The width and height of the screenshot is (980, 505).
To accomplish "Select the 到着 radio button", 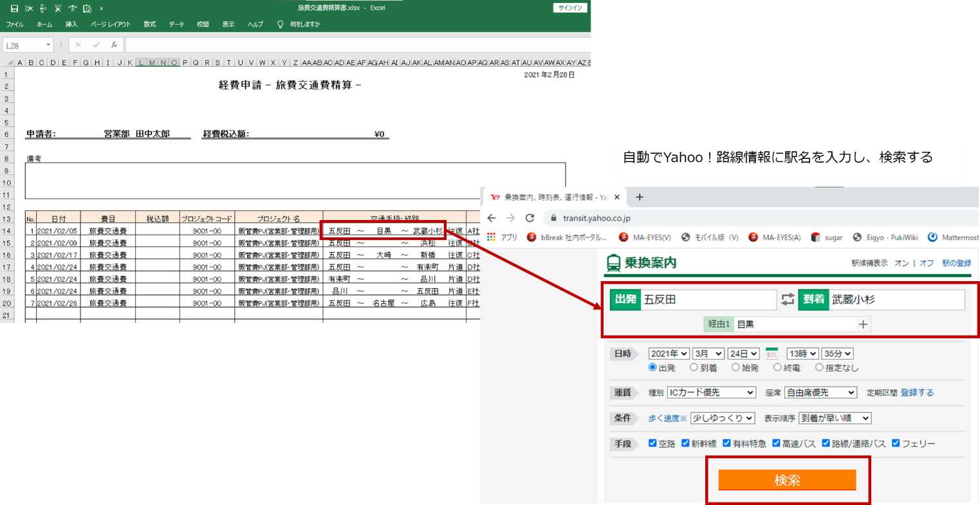I will (693, 367).
